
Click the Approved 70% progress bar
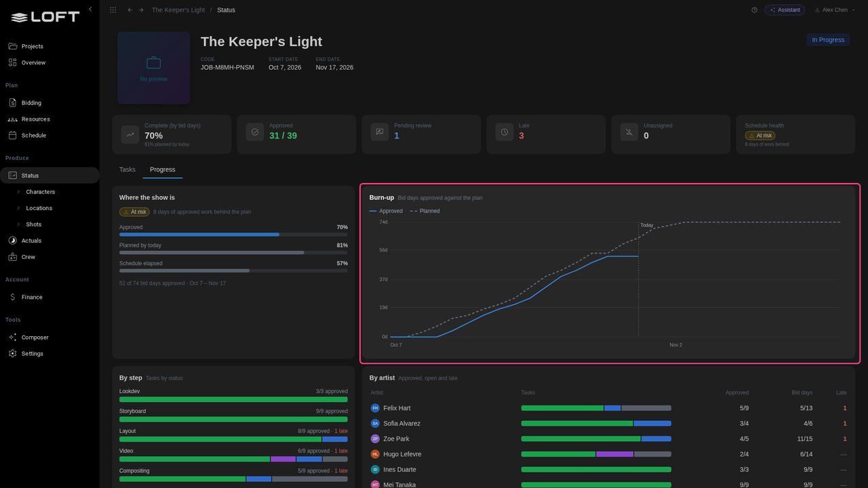[233, 235]
